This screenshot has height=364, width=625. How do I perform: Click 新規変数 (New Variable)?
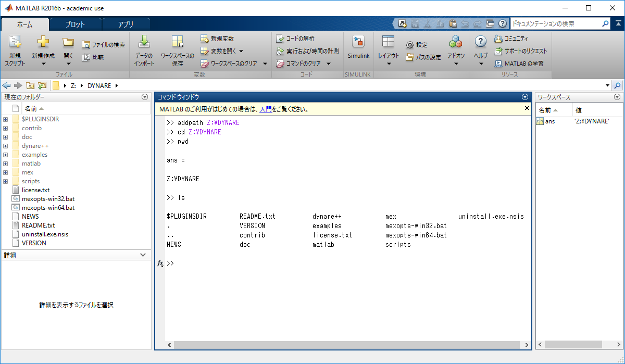[x=217, y=39]
